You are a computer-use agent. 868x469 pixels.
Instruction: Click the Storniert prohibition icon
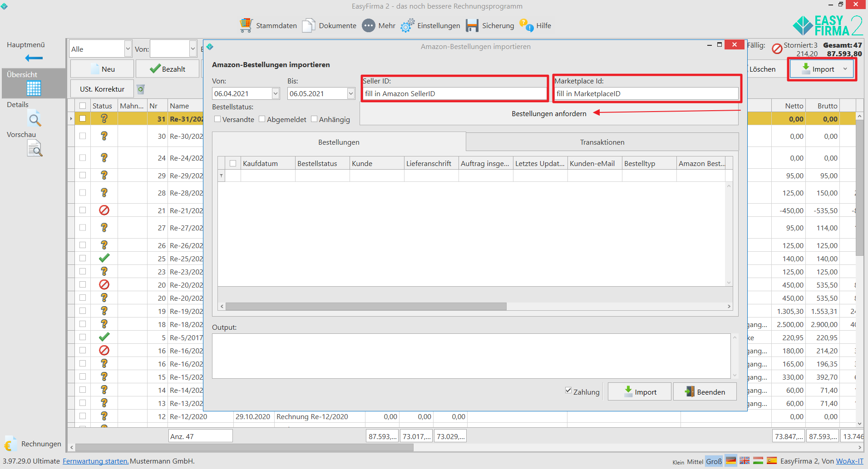point(777,49)
